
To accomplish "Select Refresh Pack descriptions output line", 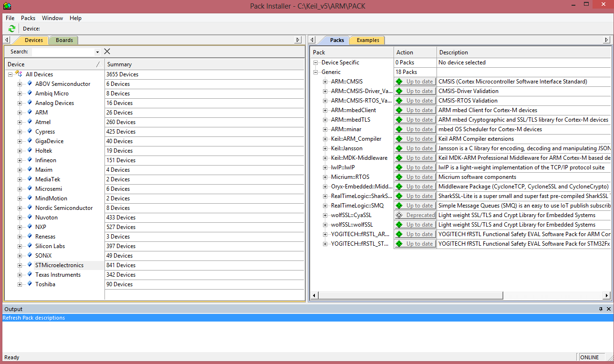I will 307,318.
